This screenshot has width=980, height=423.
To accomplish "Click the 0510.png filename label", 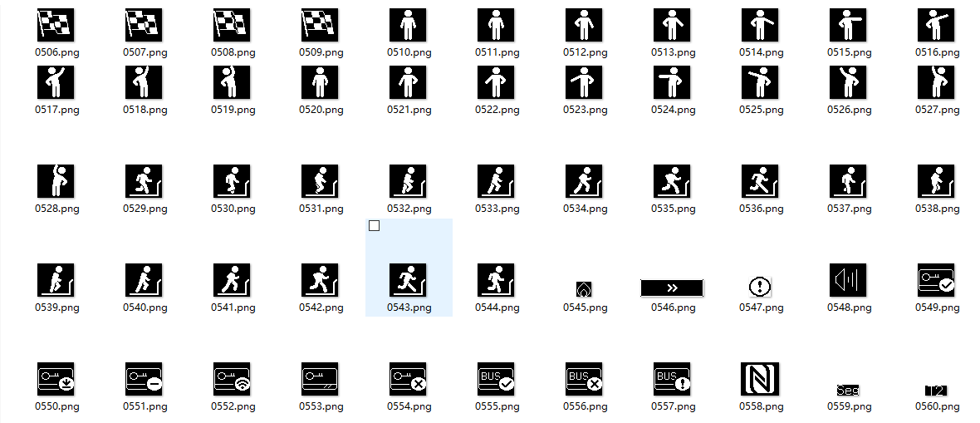I will pos(409,52).
